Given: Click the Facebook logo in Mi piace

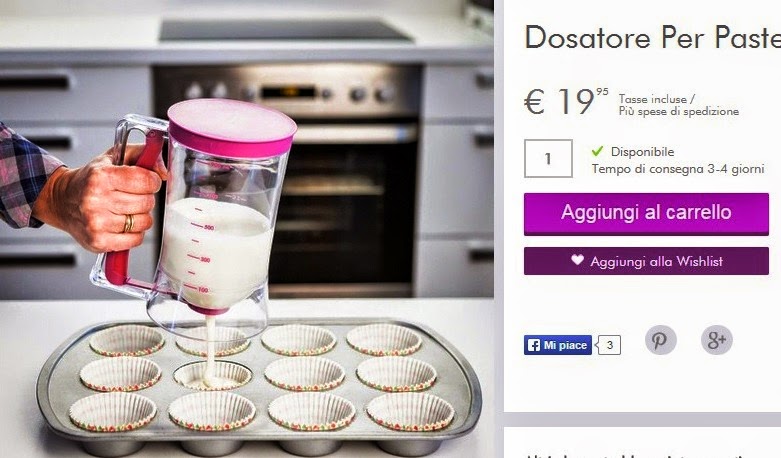Looking at the screenshot, I should (533, 345).
